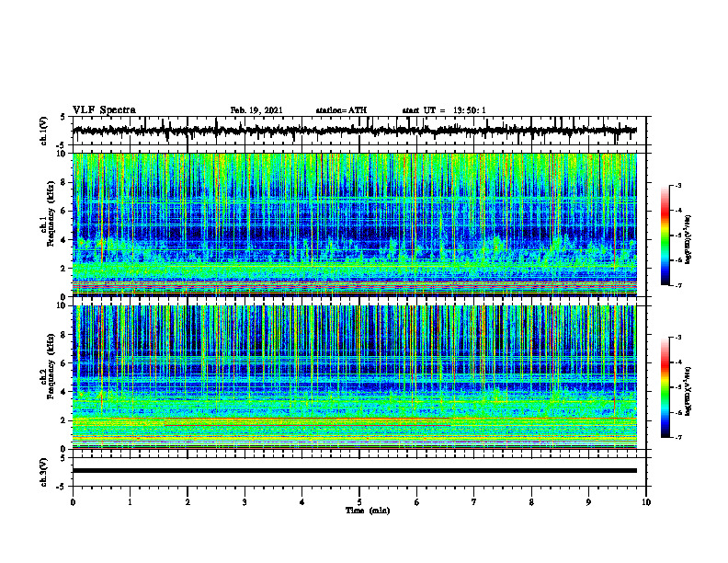Click time axis tick label "0"
This screenshot has height=563, width=728.
(73, 502)
